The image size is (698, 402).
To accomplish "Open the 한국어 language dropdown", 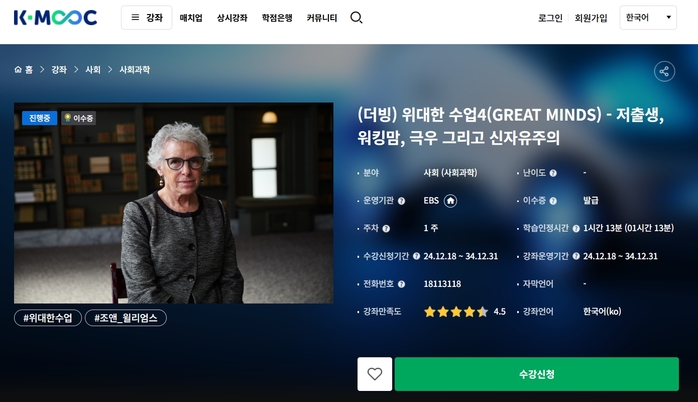I will pyautogui.click(x=648, y=18).
